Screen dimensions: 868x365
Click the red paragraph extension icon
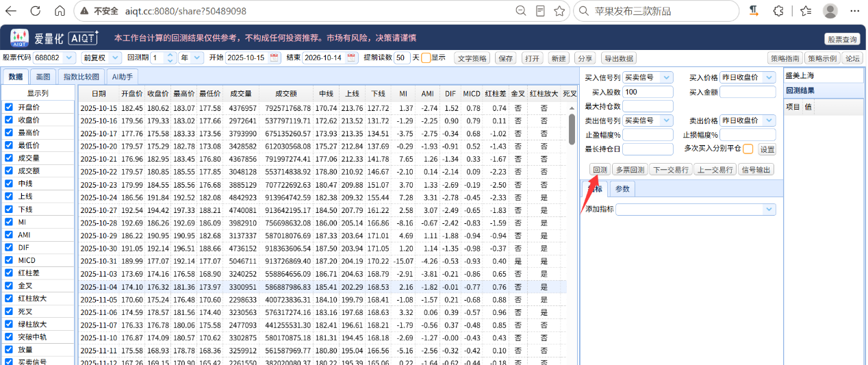pyautogui.click(x=753, y=11)
